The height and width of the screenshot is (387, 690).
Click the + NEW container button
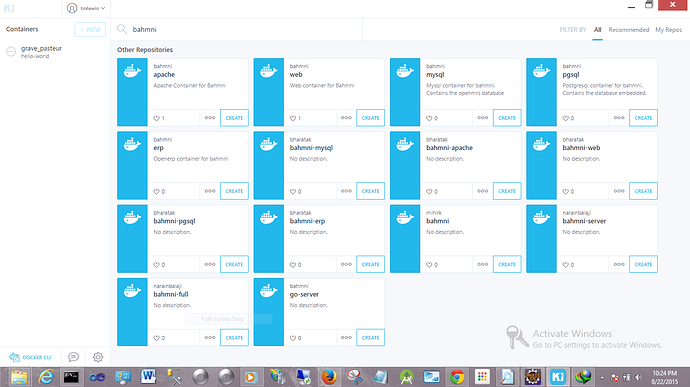click(90, 29)
